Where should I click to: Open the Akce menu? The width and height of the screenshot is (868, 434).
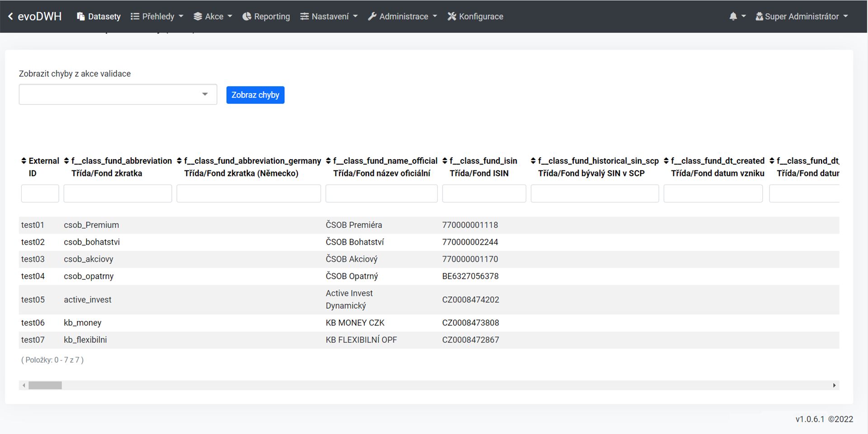pos(212,16)
